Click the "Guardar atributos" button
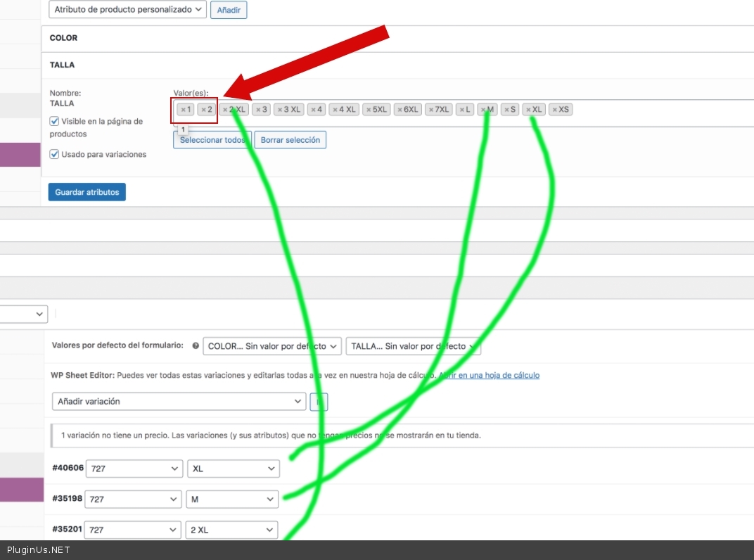 [87, 192]
